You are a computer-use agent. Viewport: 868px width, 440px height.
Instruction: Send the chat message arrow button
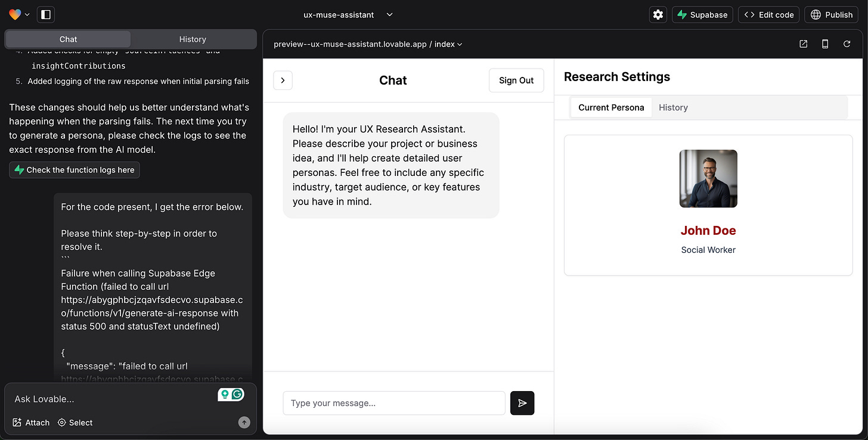(x=522, y=403)
